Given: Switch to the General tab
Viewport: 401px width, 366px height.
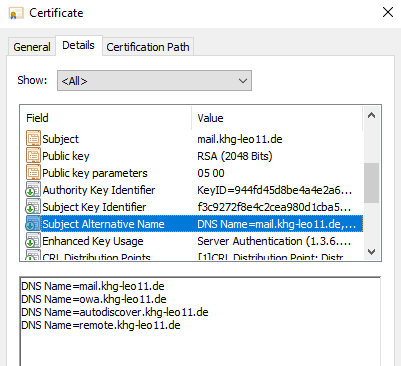Looking at the screenshot, I should coord(32,47).
